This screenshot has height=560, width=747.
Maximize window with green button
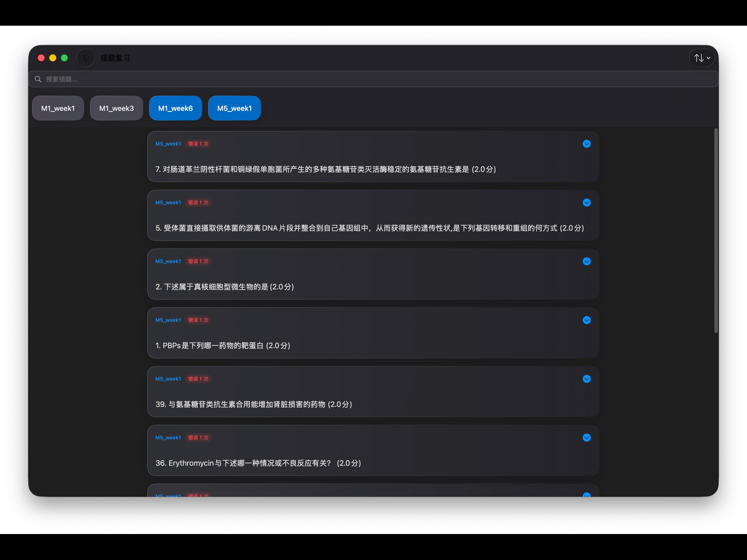point(64,58)
